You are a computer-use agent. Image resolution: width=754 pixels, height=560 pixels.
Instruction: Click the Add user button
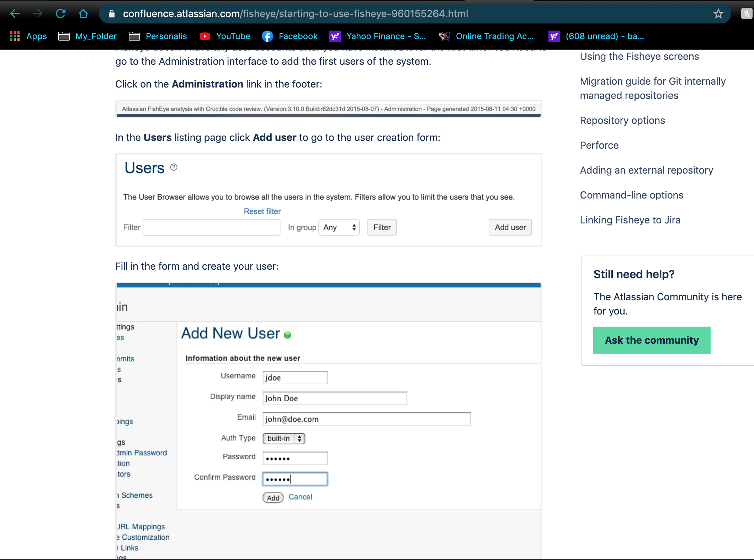pyautogui.click(x=510, y=227)
